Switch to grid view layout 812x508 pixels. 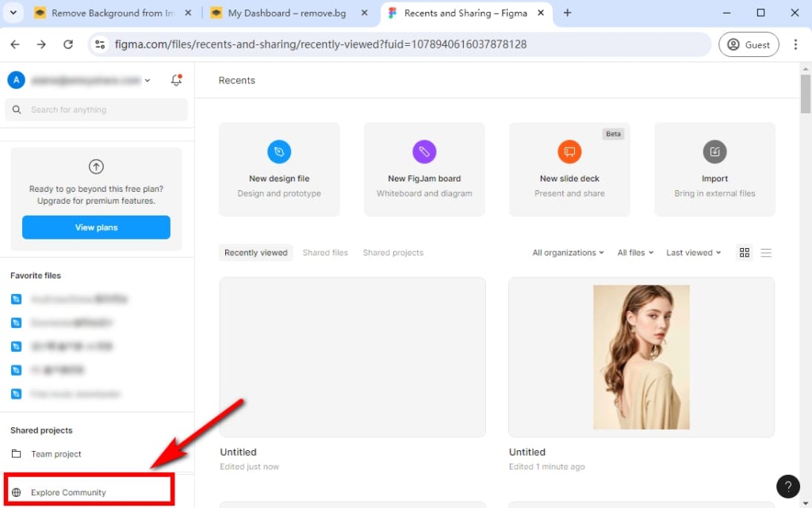point(744,252)
